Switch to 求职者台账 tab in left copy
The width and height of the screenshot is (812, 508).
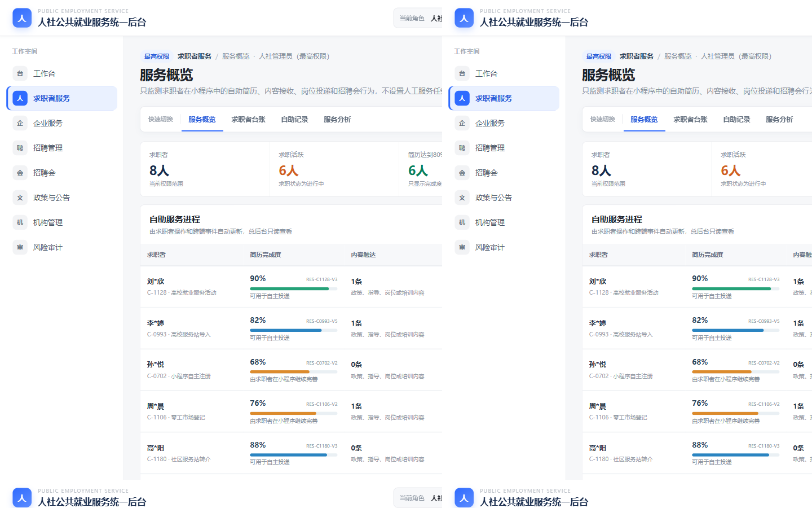(248, 120)
